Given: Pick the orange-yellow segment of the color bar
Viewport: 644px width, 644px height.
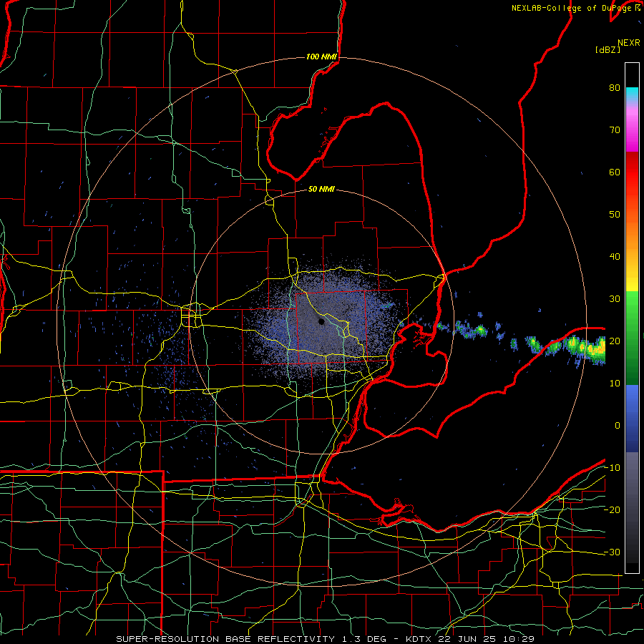Looking at the screenshot, I should [632, 251].
